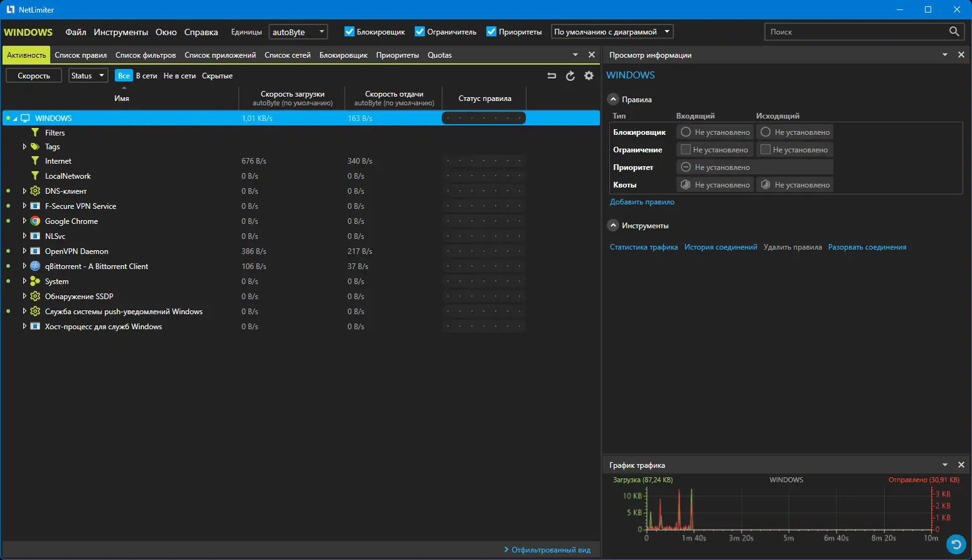This screenshot has height=560, width=972.
Task: Open the Статистика трафика link
Action: [644, 247]
